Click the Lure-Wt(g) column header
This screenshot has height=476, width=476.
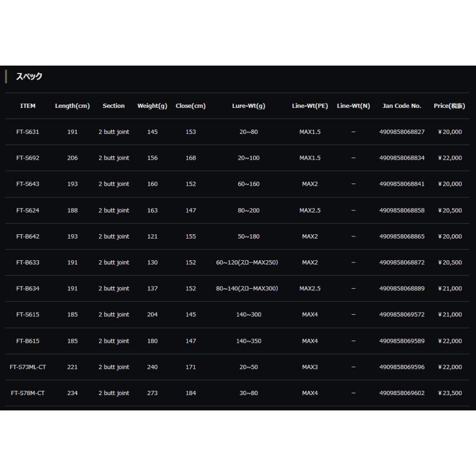tap(249, 106)
